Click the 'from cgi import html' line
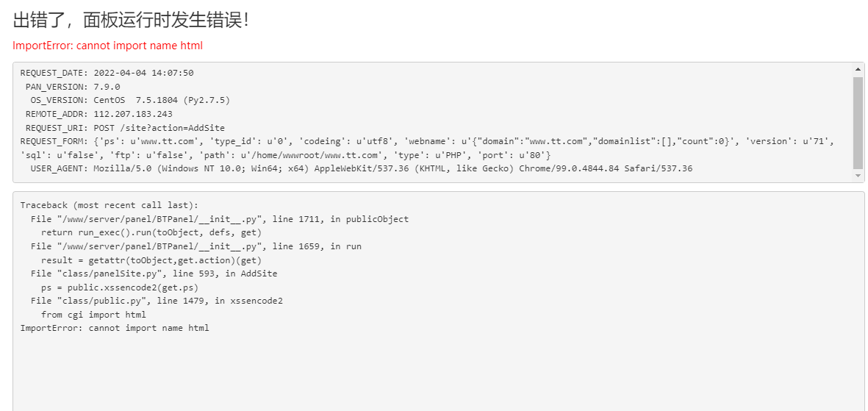This screenshot has height=411, width=868. click(93, 315)
